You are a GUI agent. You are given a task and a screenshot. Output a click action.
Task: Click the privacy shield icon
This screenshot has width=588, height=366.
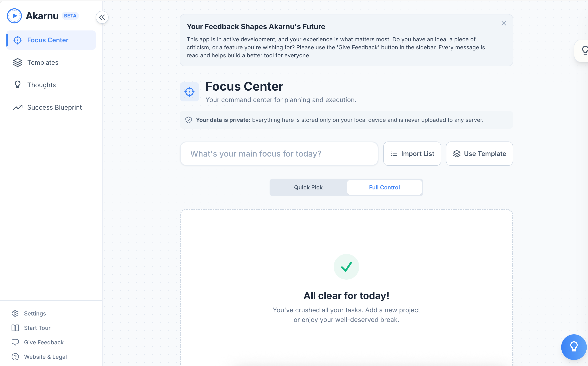tap(189, 120)
